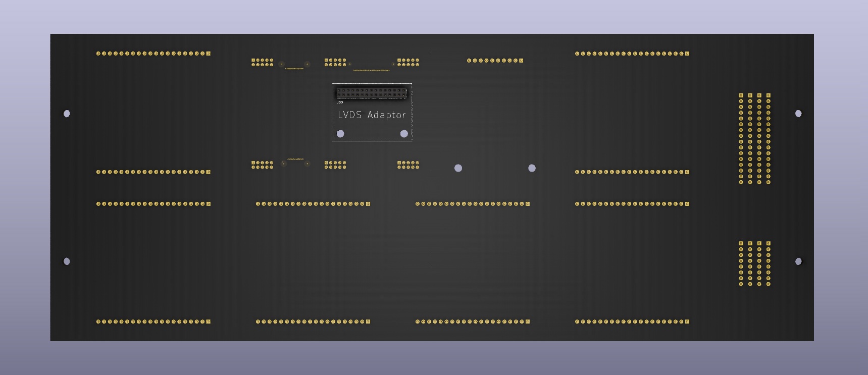Click square pad of ten-pin header

(521, 61)
